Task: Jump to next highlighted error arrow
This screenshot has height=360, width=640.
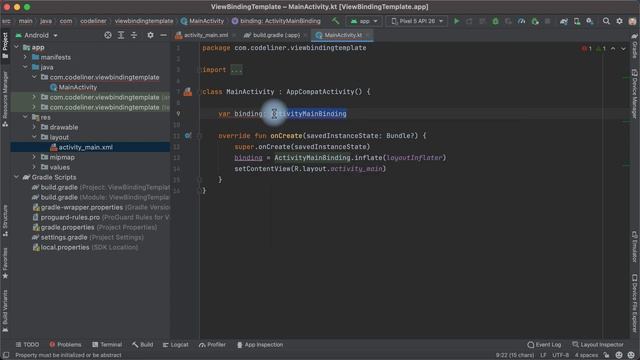Action: [x=623, y=49]
